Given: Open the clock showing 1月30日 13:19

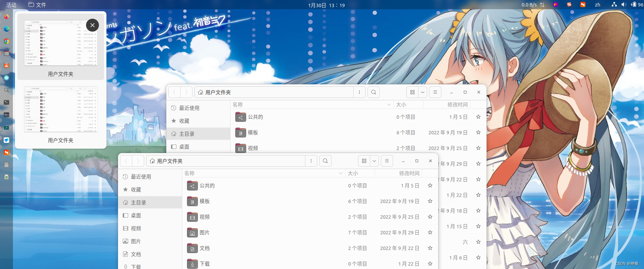Looking at the screenshot, I should tap(326, 5).
